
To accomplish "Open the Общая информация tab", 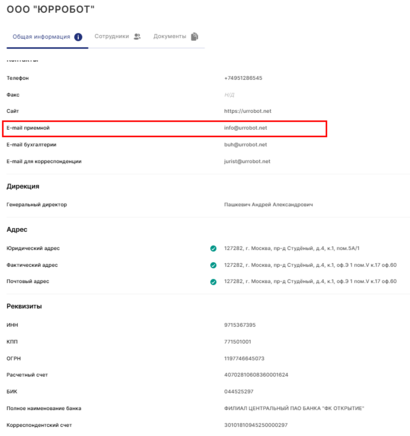I will [x=47, y=37].
